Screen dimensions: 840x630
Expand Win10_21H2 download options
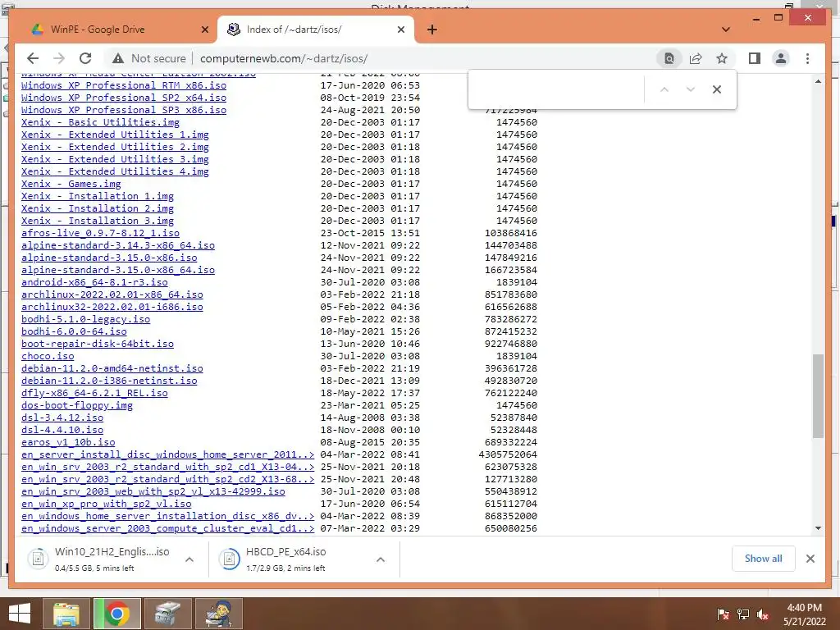point(189,559)
